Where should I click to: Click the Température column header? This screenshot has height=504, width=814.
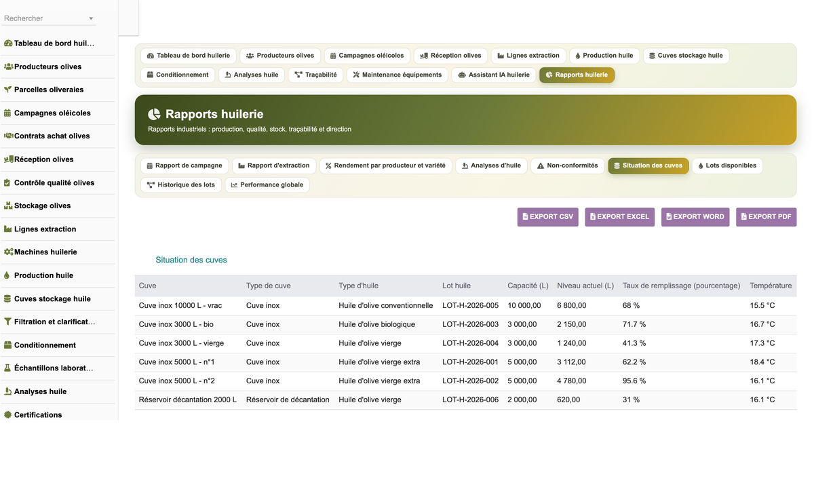[x=771, y=286]
